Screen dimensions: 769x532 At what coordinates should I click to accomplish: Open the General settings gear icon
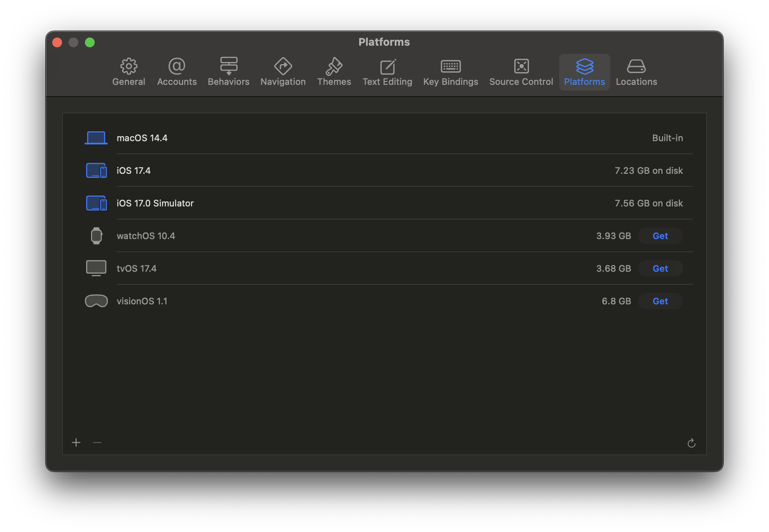pyautogui.click(x=129, y=66)
